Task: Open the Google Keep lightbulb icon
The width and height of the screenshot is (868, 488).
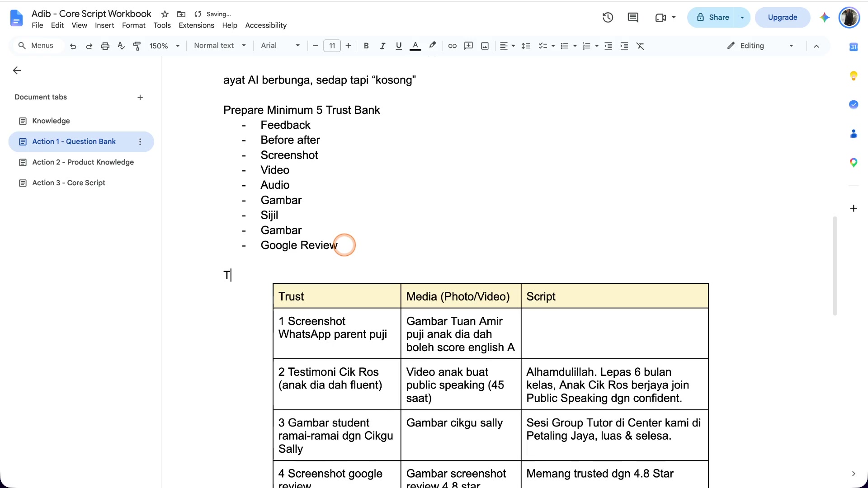Action: pyautogui.click(x=854, y=75)
